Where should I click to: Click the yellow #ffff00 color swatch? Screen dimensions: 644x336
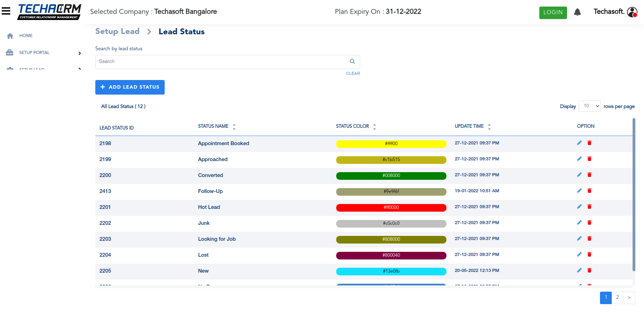[x=391, y=144]
